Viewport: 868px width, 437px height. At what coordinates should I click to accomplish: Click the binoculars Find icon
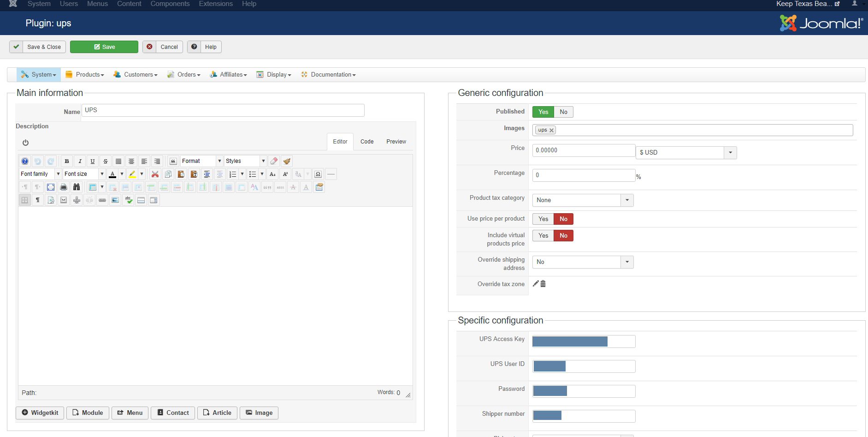pyautogui.click(x=77, y=187)
